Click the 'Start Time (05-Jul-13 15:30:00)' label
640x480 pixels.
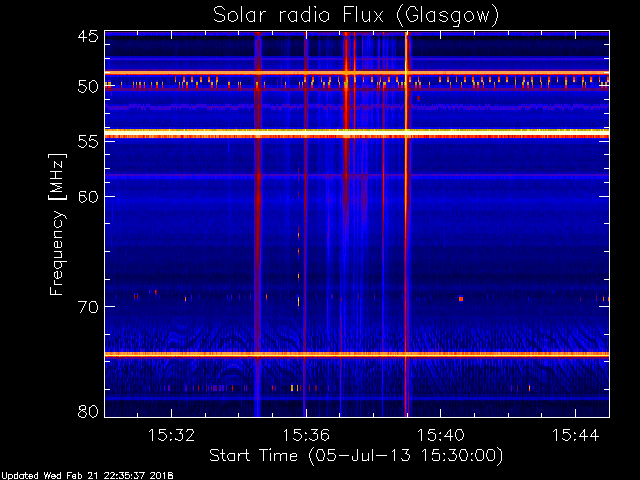click(356, 456)
